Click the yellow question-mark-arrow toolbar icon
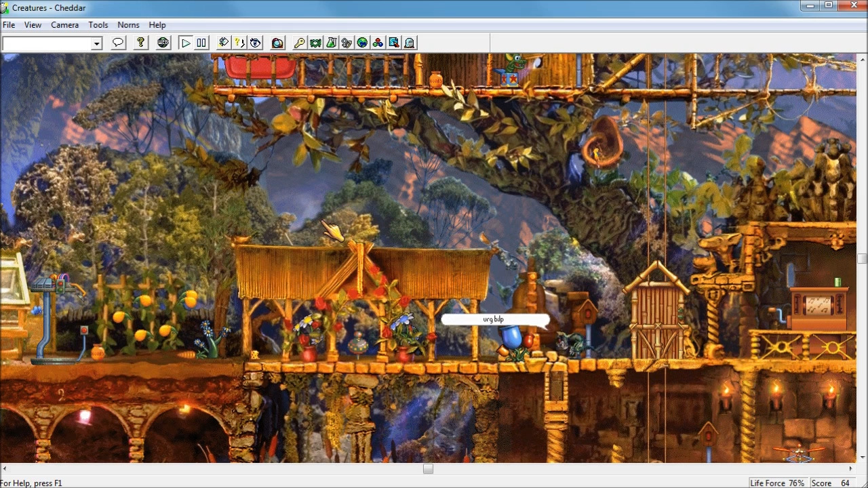This screenshot has width=868, height=488. tap(239, 43)
